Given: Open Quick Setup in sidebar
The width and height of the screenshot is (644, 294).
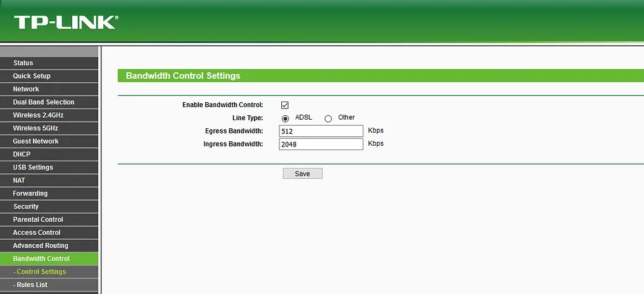Looking at the screenshot, I should [49, 76].
